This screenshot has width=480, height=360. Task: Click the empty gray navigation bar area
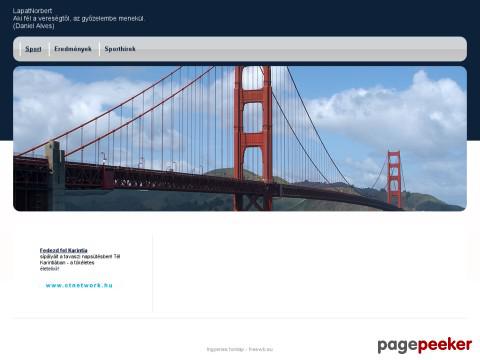point(300,49)
